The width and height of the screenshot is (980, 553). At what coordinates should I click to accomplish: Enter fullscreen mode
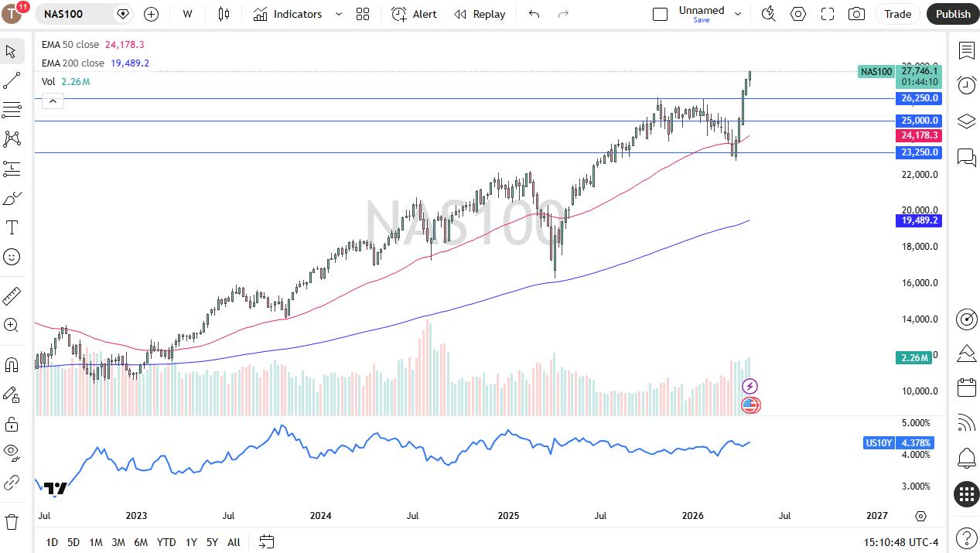pos(827,14)
